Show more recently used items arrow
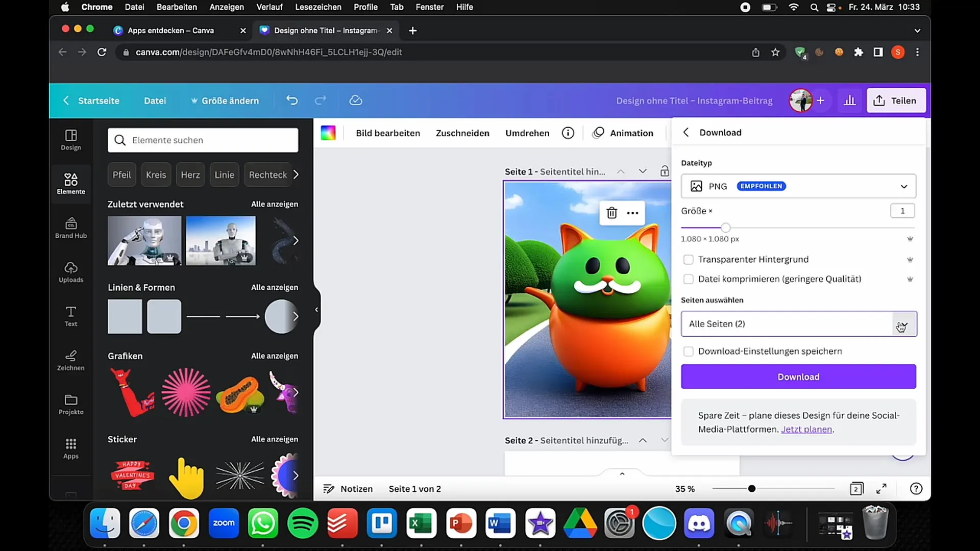 [296, 240]
